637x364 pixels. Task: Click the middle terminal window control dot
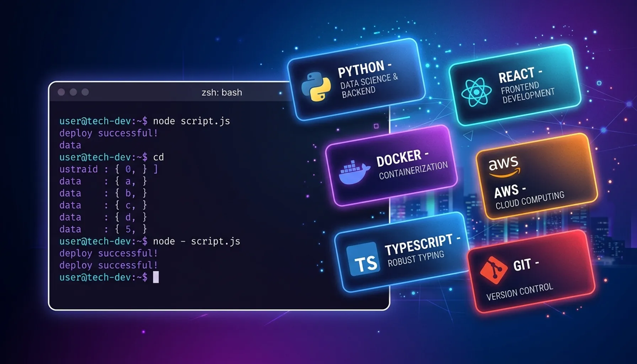click(73, 92)
